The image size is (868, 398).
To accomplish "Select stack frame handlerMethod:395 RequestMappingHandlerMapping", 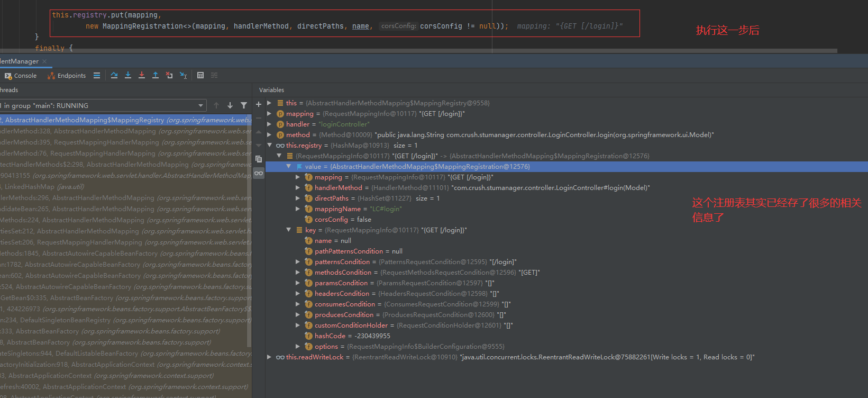I will (x=125, y=142).
